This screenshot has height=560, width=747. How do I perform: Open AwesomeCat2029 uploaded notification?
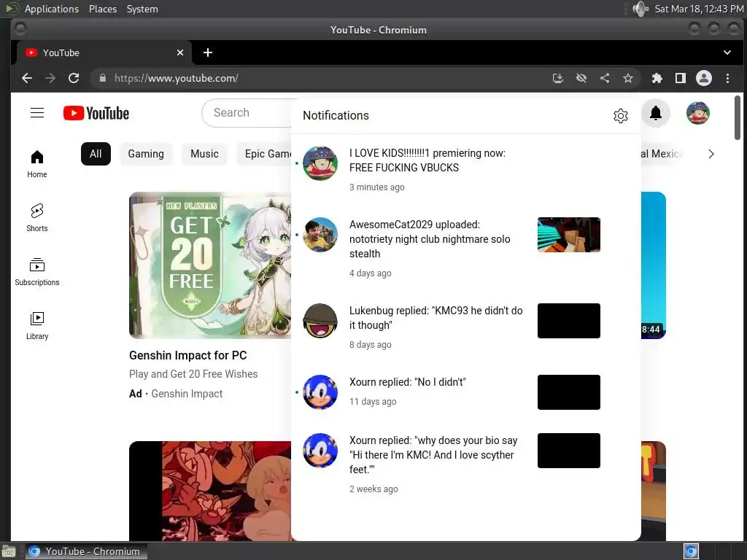click(x=466, y=248)
